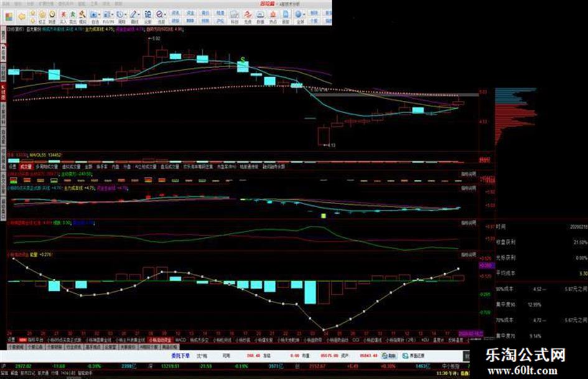
Task: Expand the 自选 dropdown arrow
Action: tap(100, 15)
